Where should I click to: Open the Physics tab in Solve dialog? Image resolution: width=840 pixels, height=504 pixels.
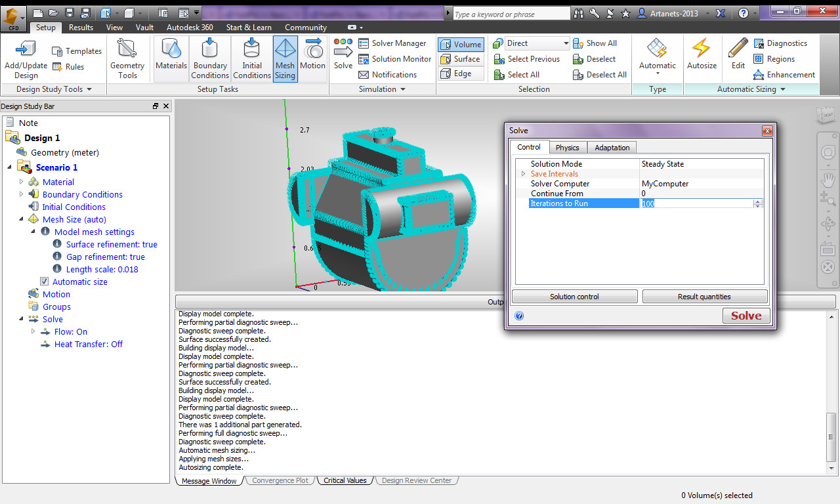pos(567,148)
